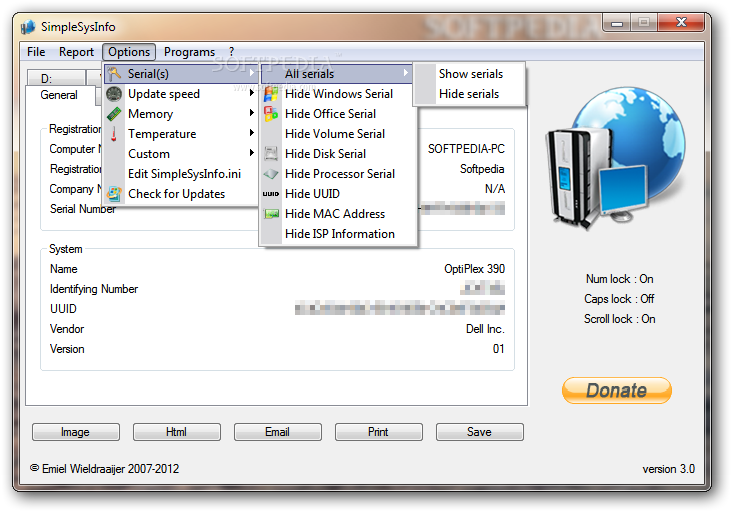732x512 pixels.
Task: Switch to the General tab
Action: (x=60, y=95)
